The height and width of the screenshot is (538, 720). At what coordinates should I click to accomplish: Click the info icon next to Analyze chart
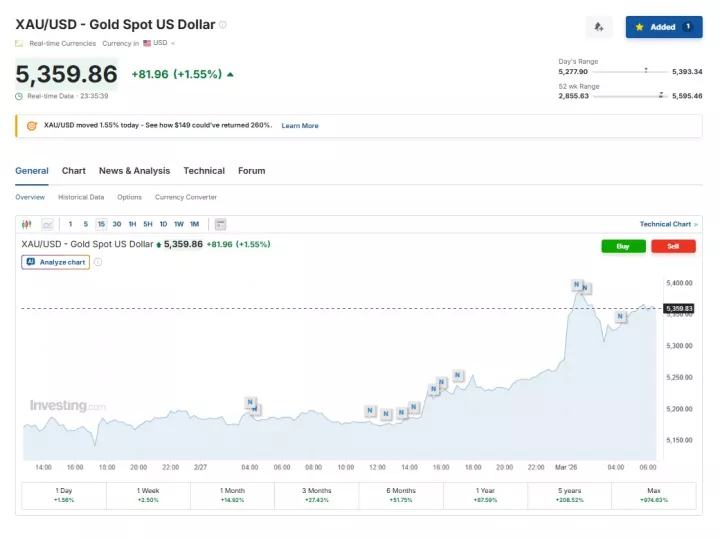pos(98,262)
